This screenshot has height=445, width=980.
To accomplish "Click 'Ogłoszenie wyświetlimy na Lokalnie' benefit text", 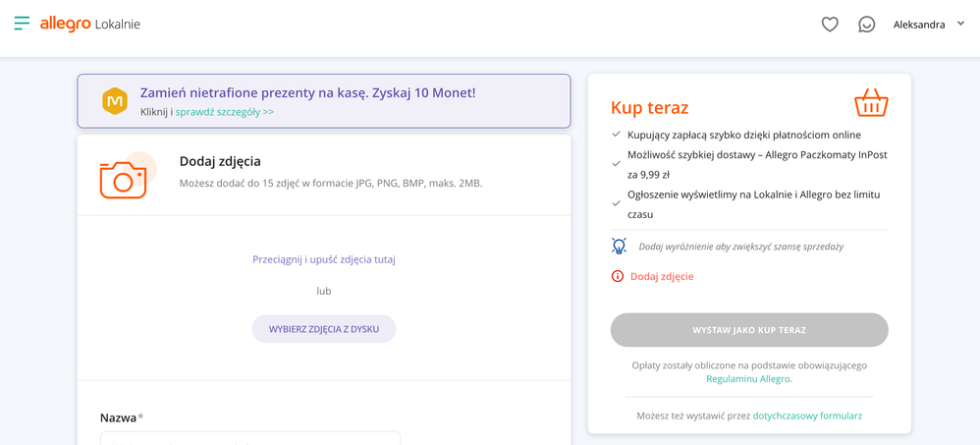I will (754, 204).
